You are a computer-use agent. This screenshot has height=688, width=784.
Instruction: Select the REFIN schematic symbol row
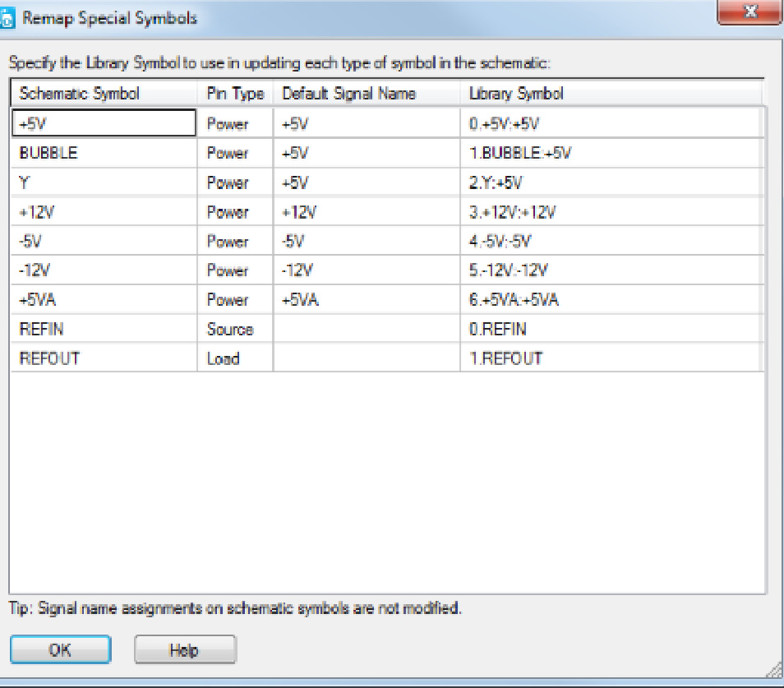click(103, 330)
